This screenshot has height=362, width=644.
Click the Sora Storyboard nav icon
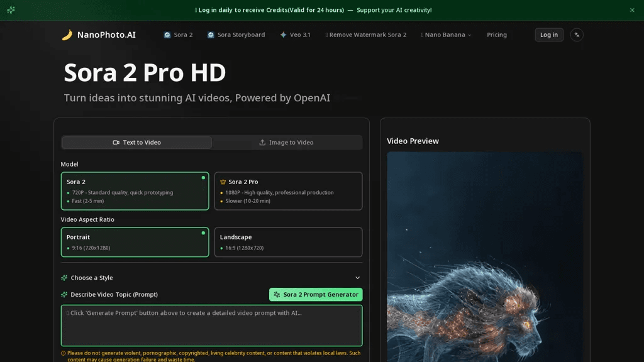[x=211, y=35]
